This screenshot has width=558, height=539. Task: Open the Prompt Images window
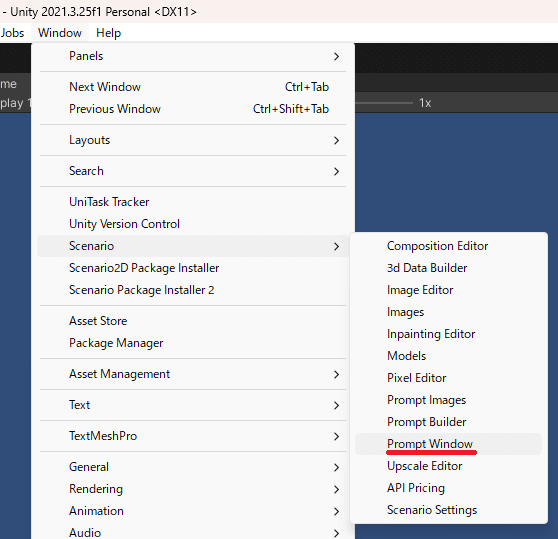pos(448,400)
